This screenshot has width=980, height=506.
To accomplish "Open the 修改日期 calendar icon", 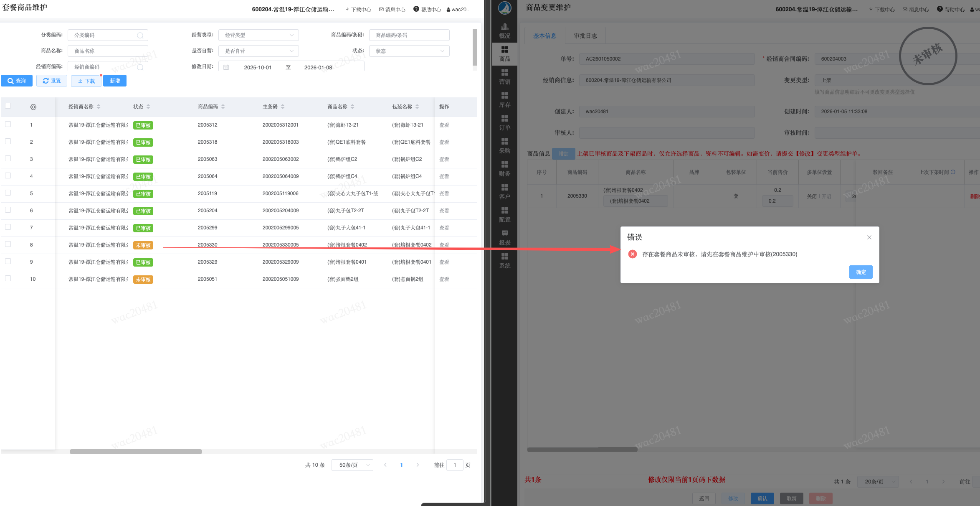I will coord(226,67).
